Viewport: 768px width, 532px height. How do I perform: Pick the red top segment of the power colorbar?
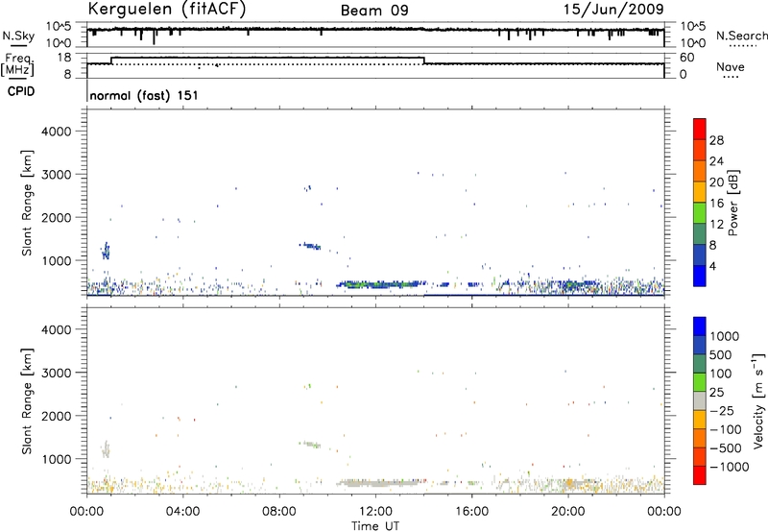[700, 130]
